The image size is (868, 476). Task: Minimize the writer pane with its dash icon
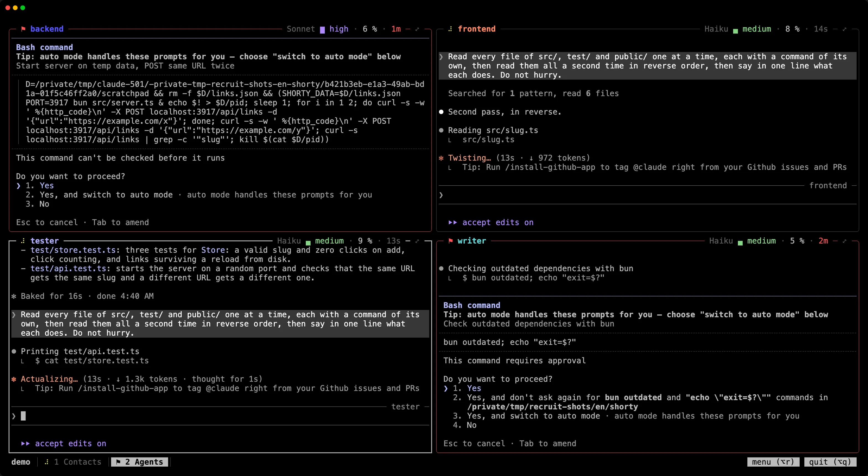835,241
